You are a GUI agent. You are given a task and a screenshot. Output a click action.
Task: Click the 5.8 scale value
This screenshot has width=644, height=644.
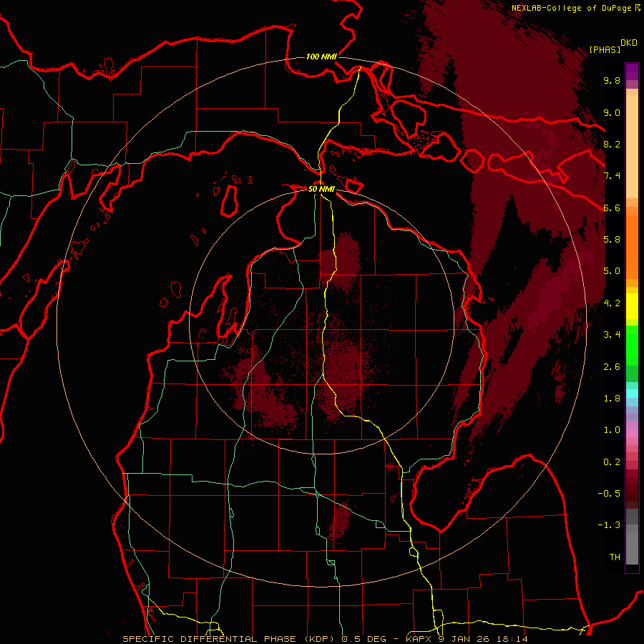[612, 239]
